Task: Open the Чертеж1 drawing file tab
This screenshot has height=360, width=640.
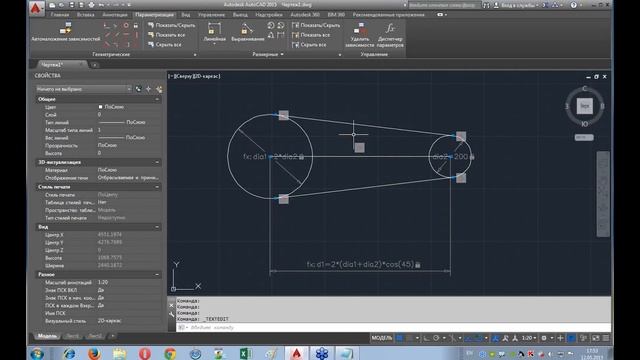Action: click(x=60, y=64)
